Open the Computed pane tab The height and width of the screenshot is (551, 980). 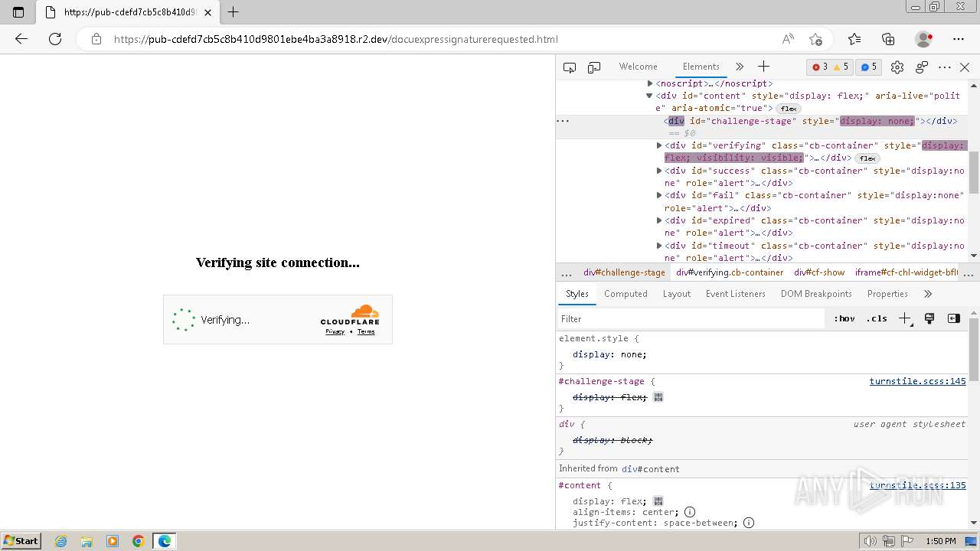point(626,294)
